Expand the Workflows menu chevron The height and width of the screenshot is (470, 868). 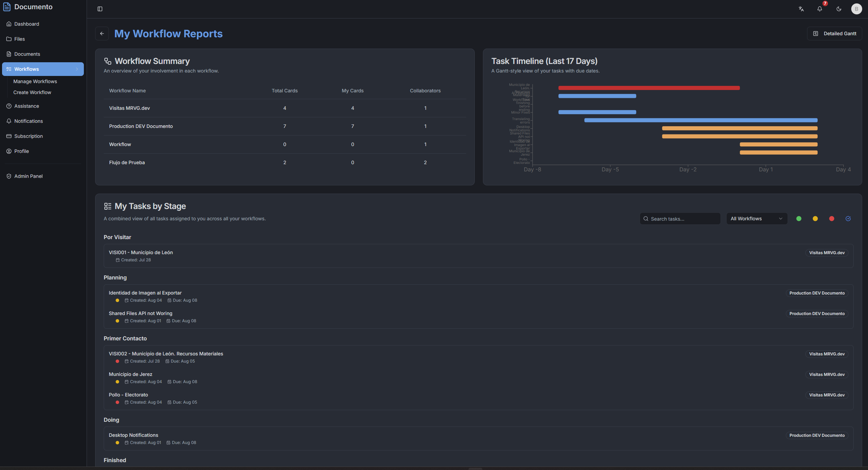77,69
